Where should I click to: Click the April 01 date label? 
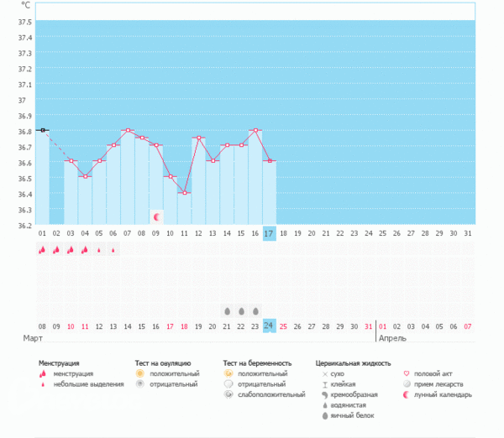click(383, 326)
